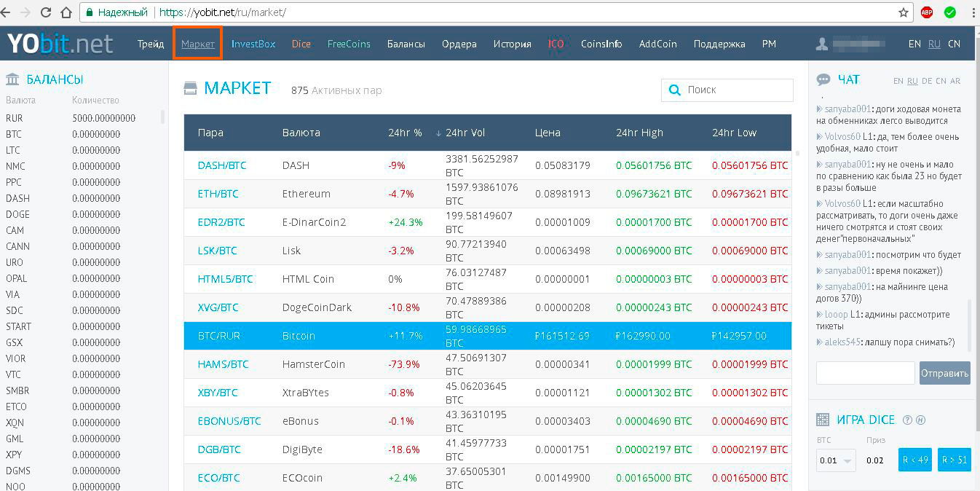Screen dimensions: 980x491
Task: Click the home icon in browser toolbar
Action: 66,12
